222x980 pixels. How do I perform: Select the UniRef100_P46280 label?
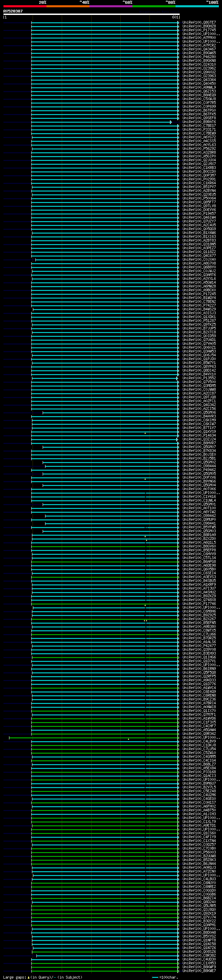(x=199, y=57)
